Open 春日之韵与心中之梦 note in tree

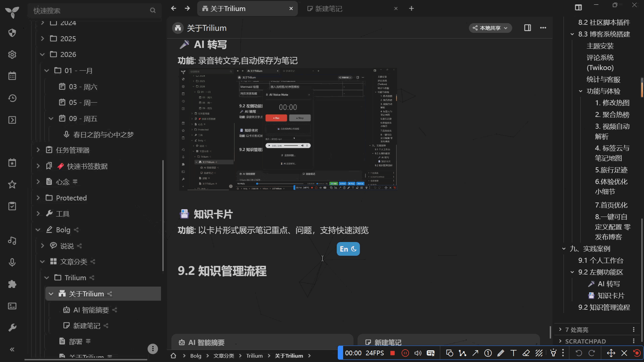point(103,134)
